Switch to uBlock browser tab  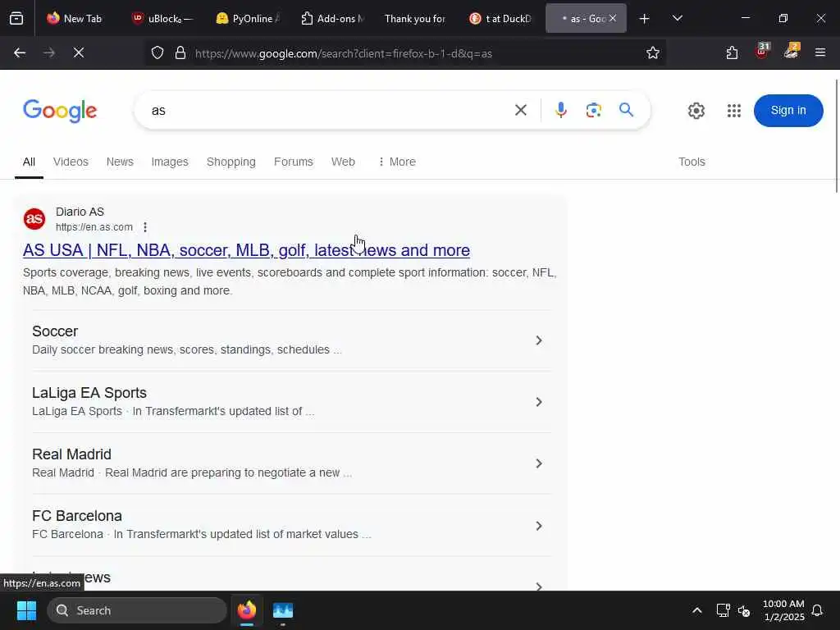point(163,19)
